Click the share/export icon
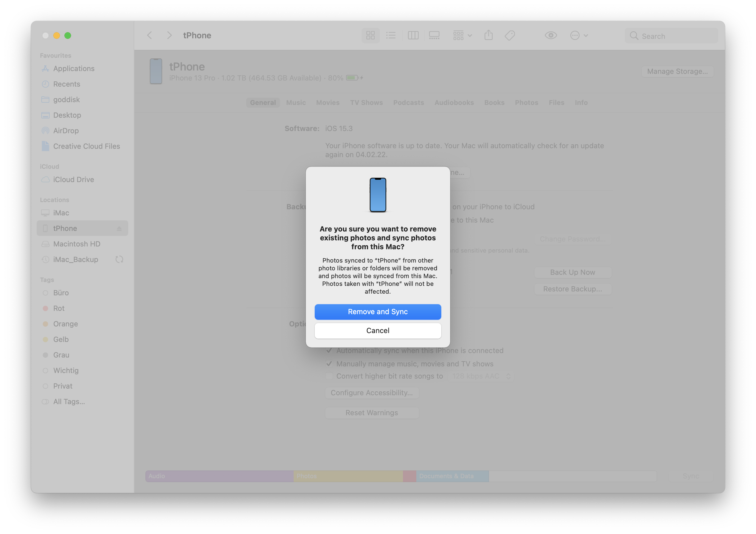 [x=488, y=36]
